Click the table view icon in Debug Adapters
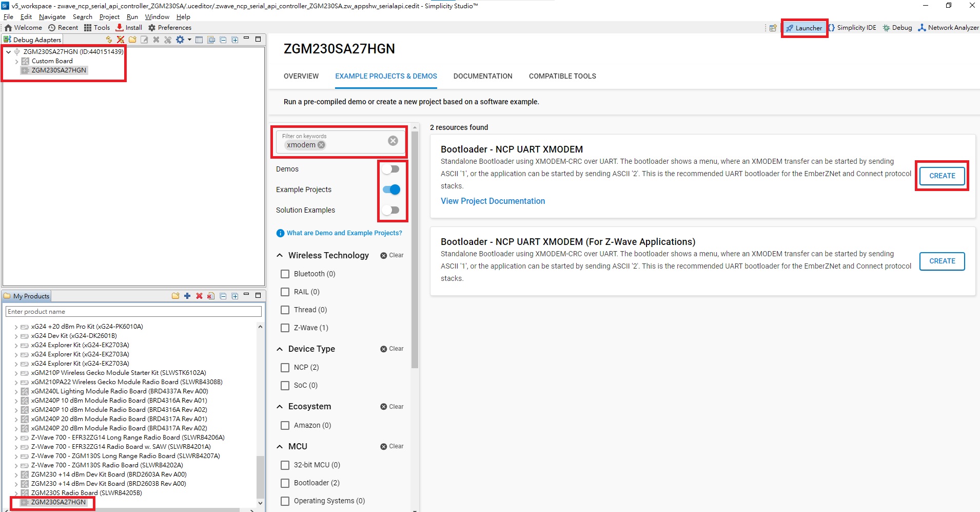The height and width of the screenshot is (512, 980). point(199,40)
